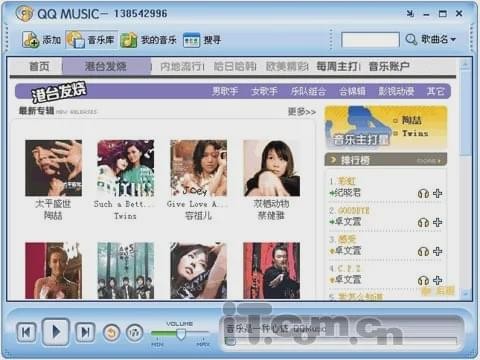Open the 太平盛世 album cover

click(53, 168)
